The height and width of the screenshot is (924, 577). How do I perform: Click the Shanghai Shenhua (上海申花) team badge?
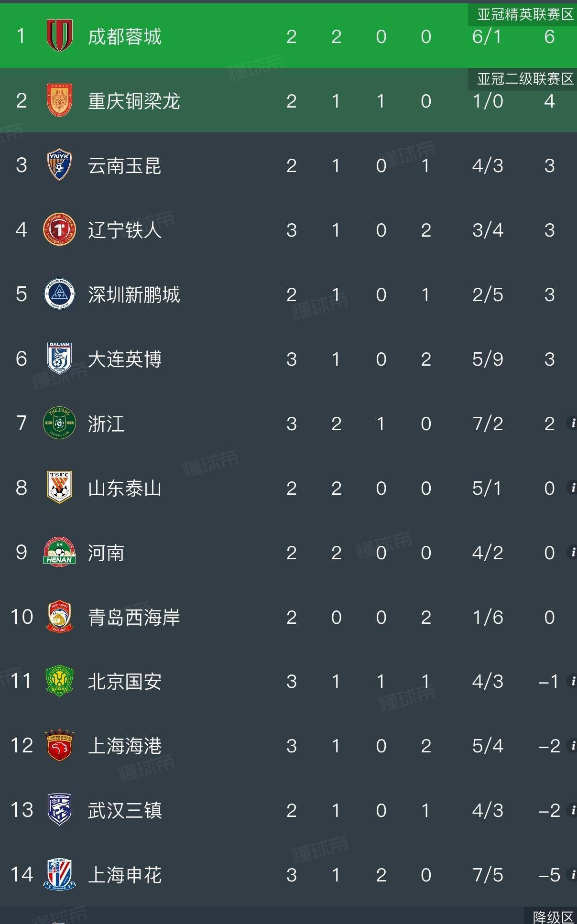point(59,874)
